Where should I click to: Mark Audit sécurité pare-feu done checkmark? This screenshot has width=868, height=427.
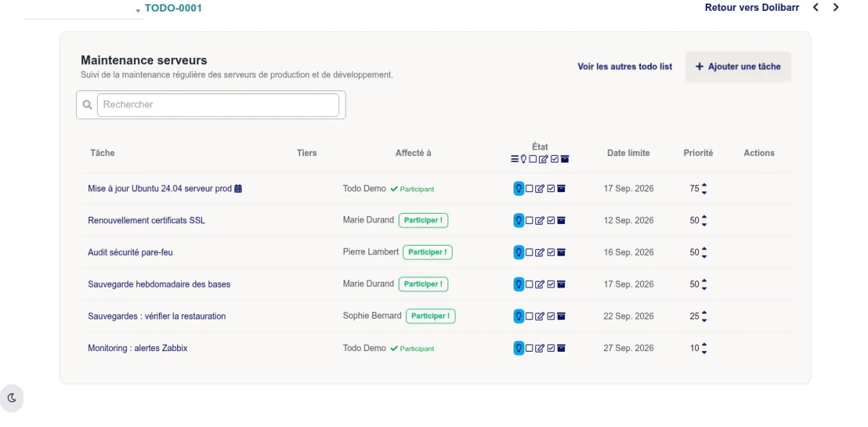[x=551, y=252]
